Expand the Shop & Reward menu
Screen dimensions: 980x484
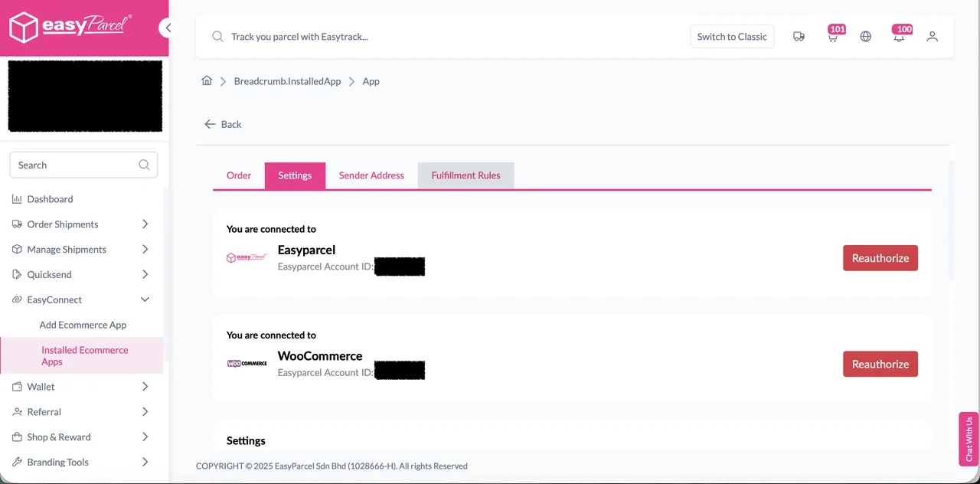[145, 437]
